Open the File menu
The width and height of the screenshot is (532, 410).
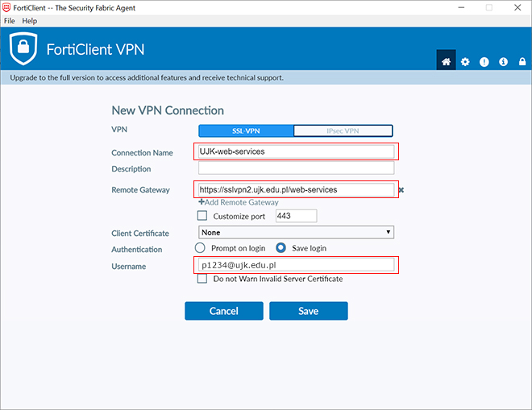click(10, 20)
